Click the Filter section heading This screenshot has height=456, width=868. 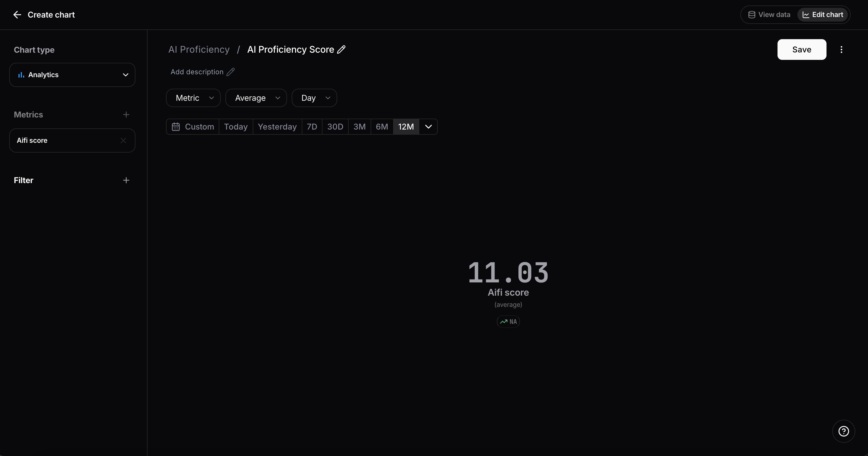click(x=24, y=180)
